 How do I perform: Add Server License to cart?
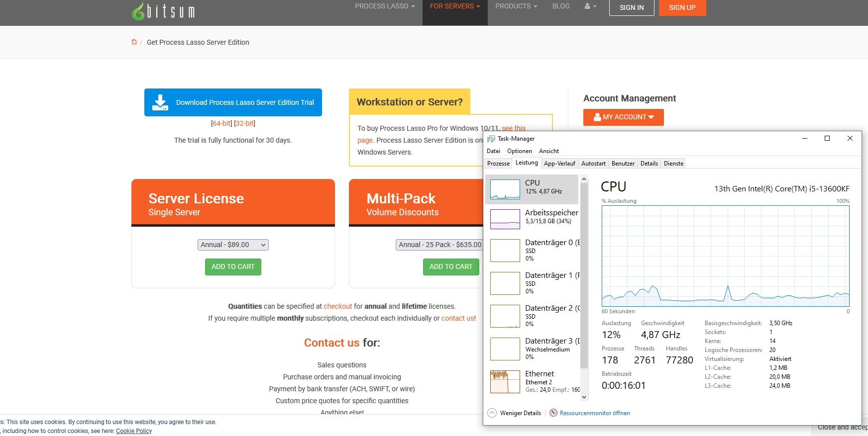pos(233,267)
